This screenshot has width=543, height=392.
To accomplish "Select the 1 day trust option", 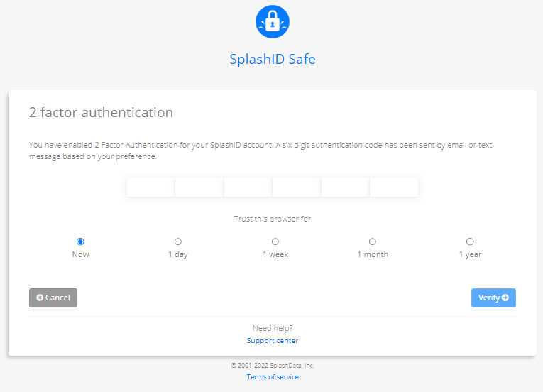I will (x=178, y=241).
